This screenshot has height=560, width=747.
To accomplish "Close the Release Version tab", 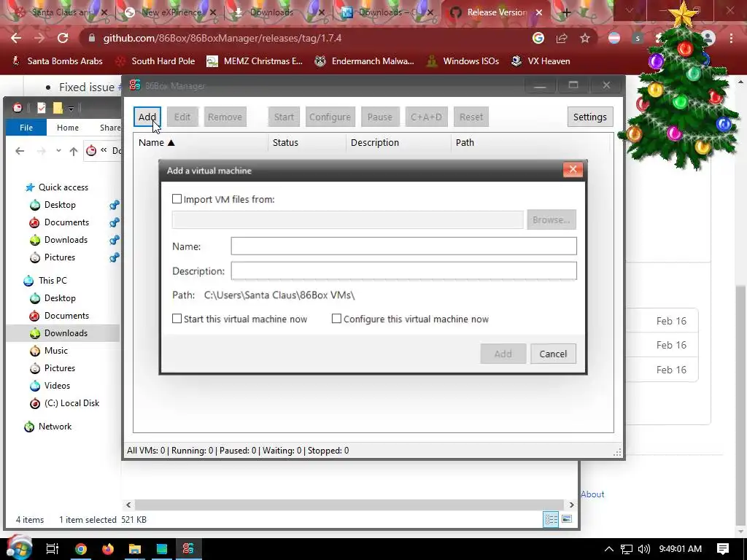I will tap(539, 12).
